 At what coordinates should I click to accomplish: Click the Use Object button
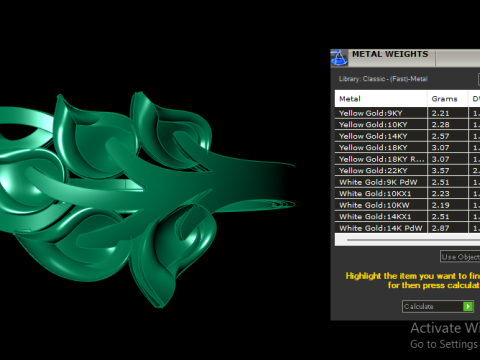click(460, 257)
